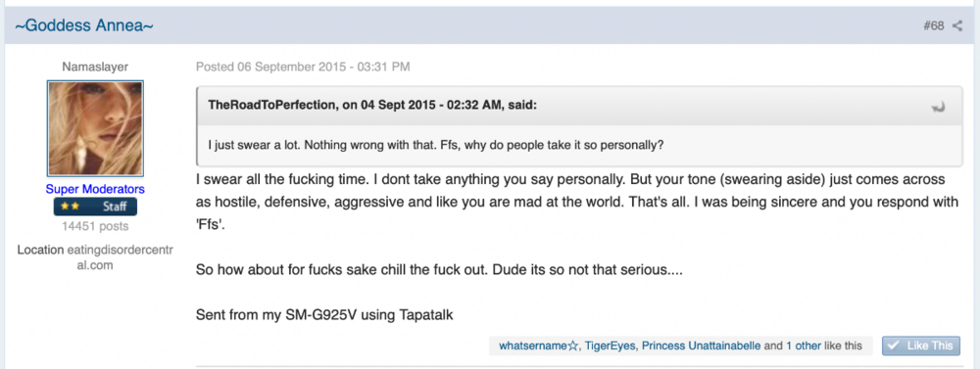Like the post with the Like This button
The height and width of the screenshot is (369, 980).
pos(920,346)
